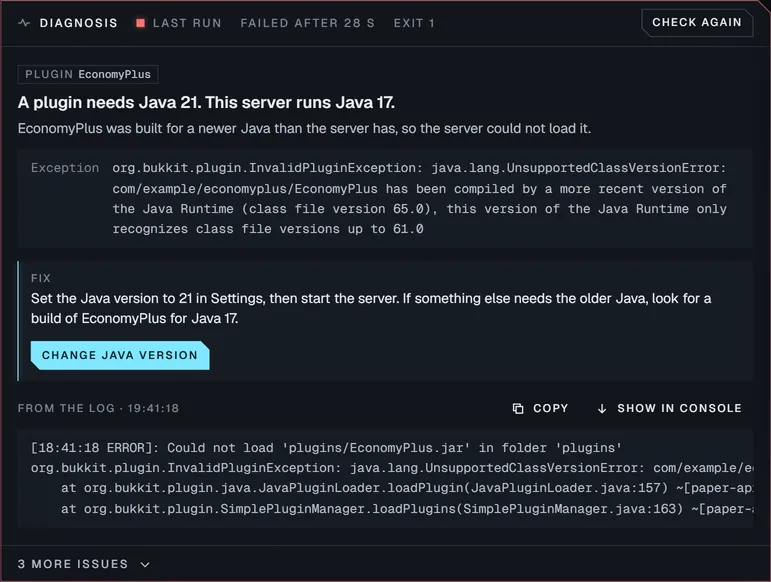Click the 'EXIT 1' status text
Image resolution: width=771 pixels, height=582 pixels.
click(x=415, y=23)
